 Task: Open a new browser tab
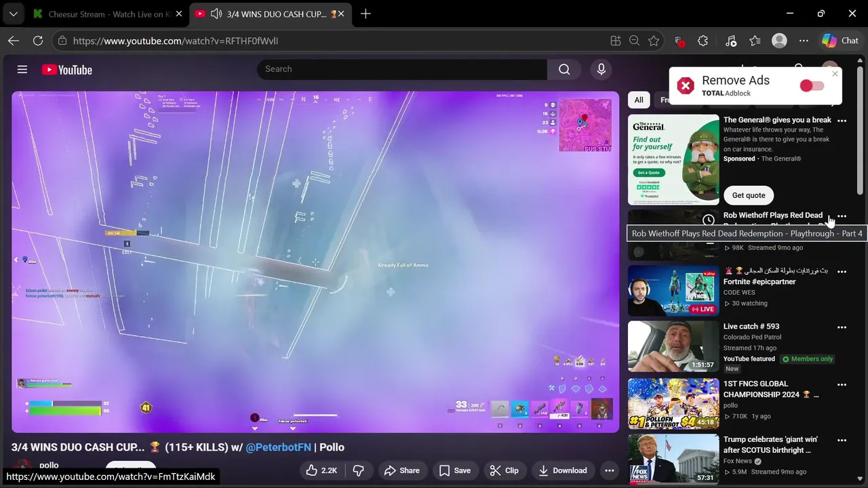point(366,14)
